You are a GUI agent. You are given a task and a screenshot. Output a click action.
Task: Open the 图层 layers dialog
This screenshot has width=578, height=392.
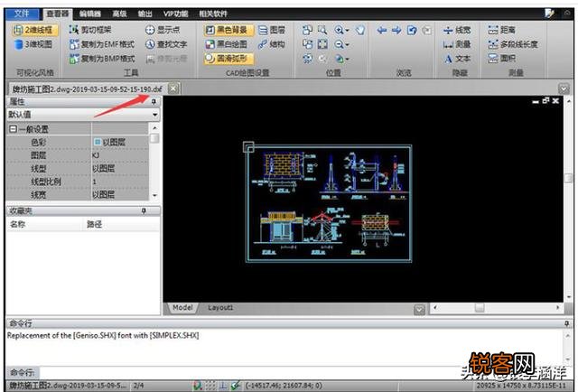[272, 30]
